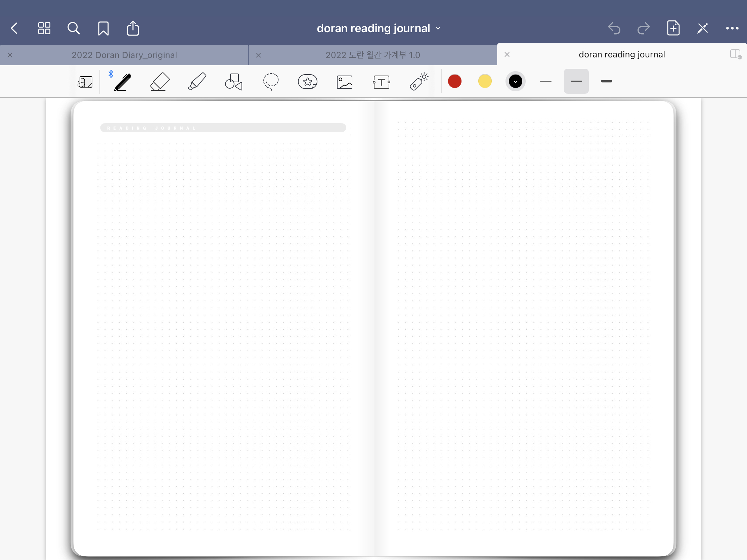747x560 pixels.
Task: Select the Eraser tool
Action: [x=160, y=82]
